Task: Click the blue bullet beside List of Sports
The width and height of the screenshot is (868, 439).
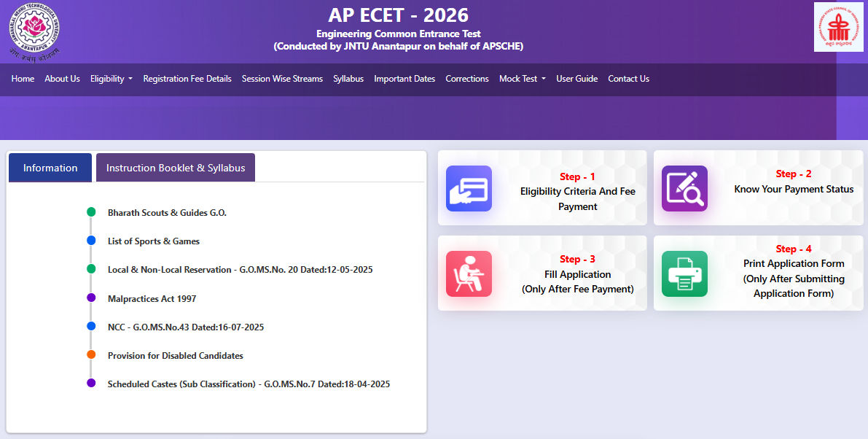Action: click(91, 240)
